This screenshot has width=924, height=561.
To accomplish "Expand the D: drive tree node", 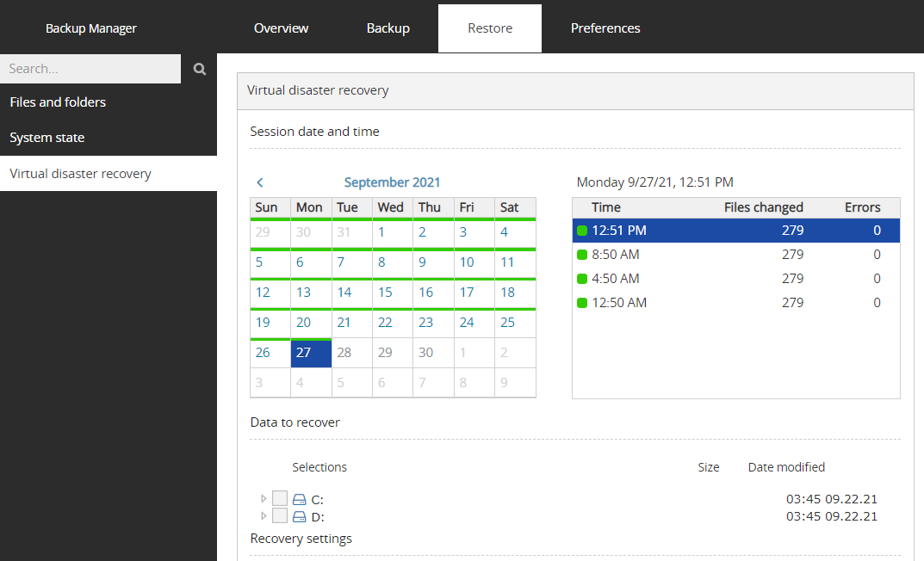I will 264,515.
